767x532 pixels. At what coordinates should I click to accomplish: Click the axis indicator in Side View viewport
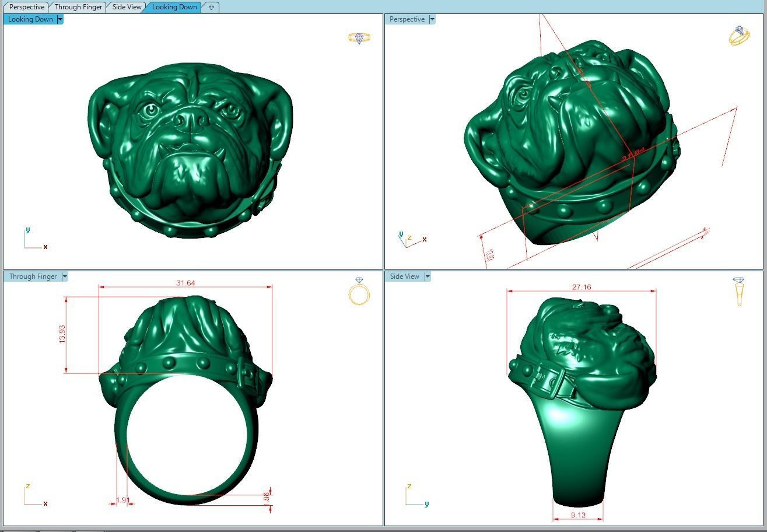pos(416,496)
